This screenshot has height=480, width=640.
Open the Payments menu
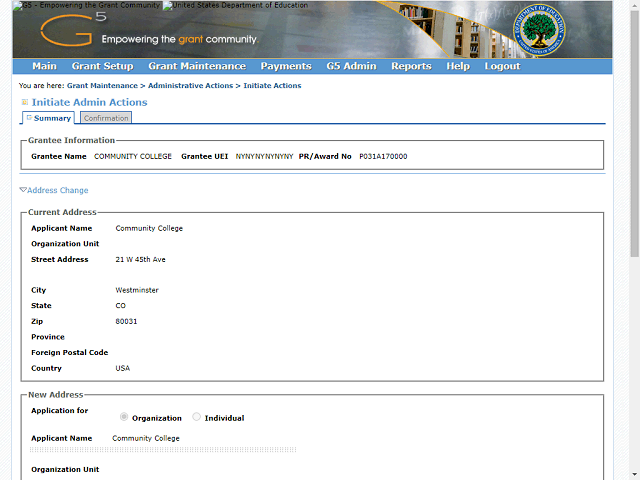[x=286, y=66]
